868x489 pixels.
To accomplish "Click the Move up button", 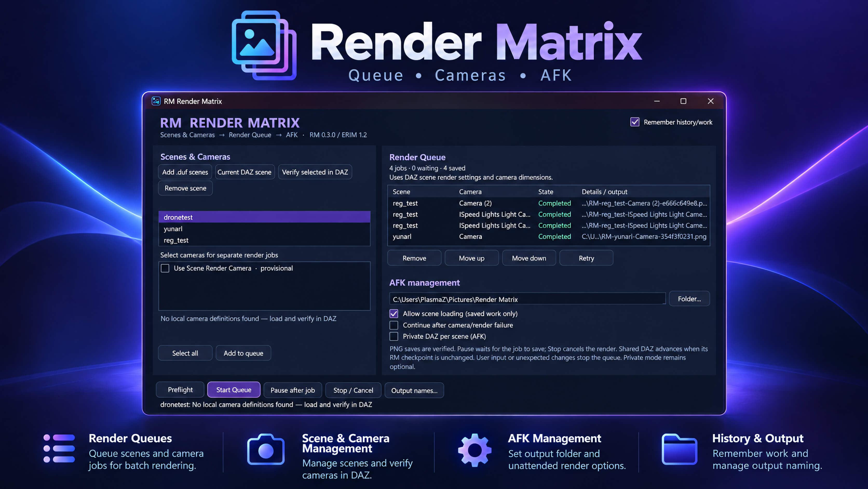I will click(472, 258).
